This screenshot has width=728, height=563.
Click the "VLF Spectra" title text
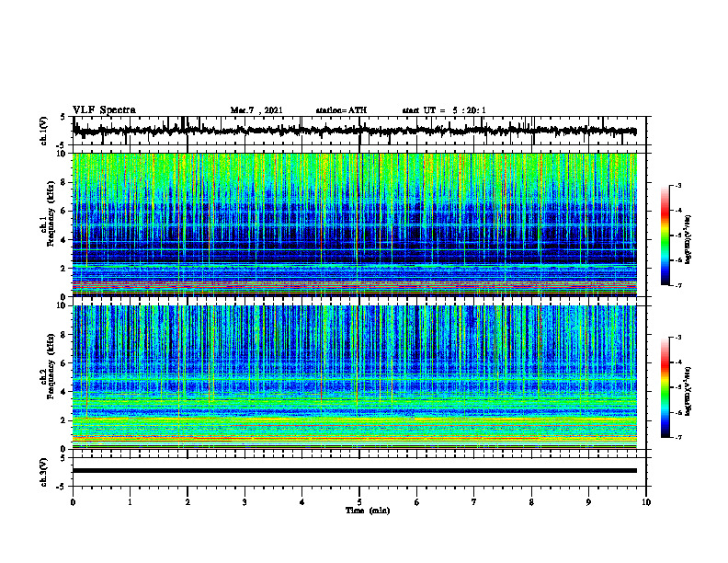104,110
